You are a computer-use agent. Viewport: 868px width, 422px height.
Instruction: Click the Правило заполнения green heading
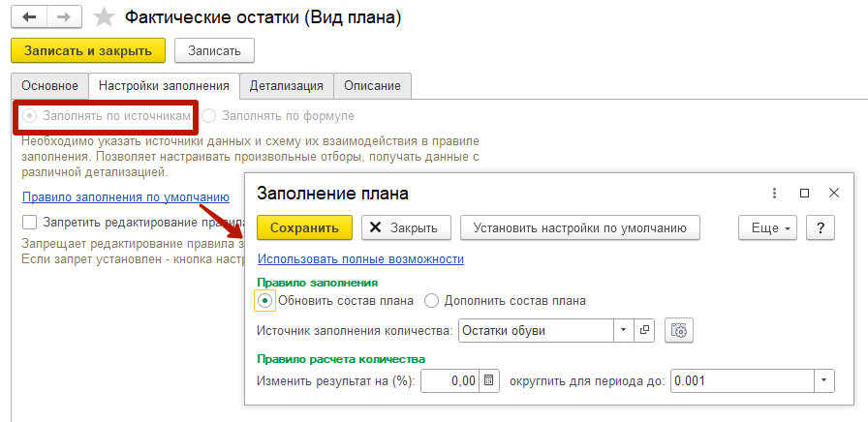click(317, 283)
